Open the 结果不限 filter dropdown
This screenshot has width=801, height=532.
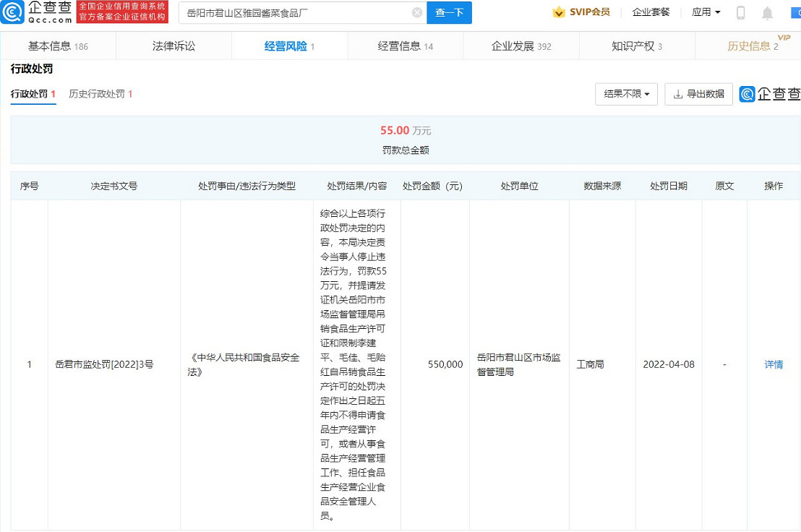(626, 94)
